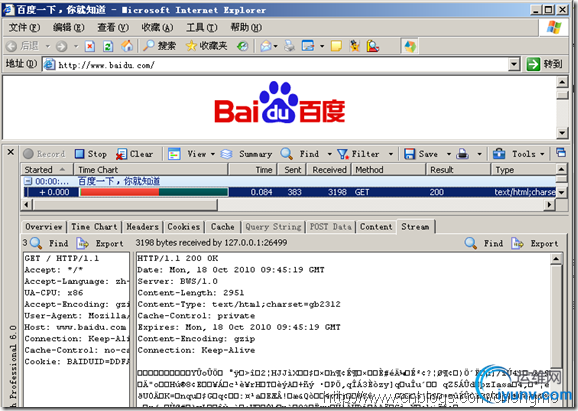Open the 帮助(H) menu
This screenshot has width=578, height=411.
pyautogui.click(x=246, y=28)
